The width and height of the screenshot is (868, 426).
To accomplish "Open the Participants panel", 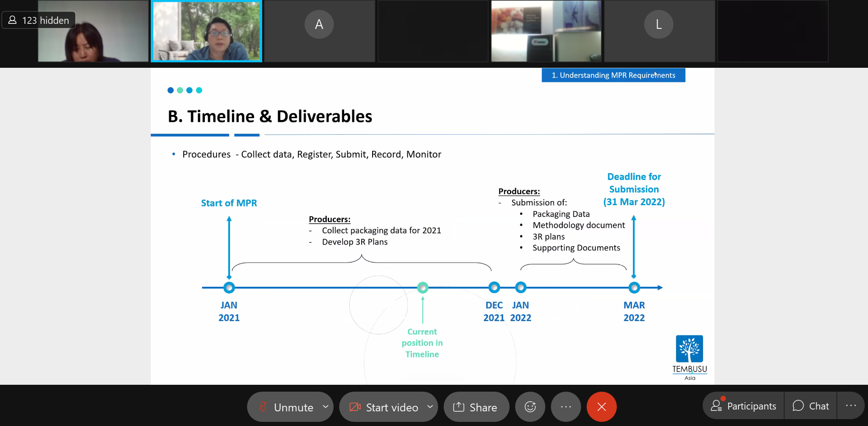I will point(743,406).
